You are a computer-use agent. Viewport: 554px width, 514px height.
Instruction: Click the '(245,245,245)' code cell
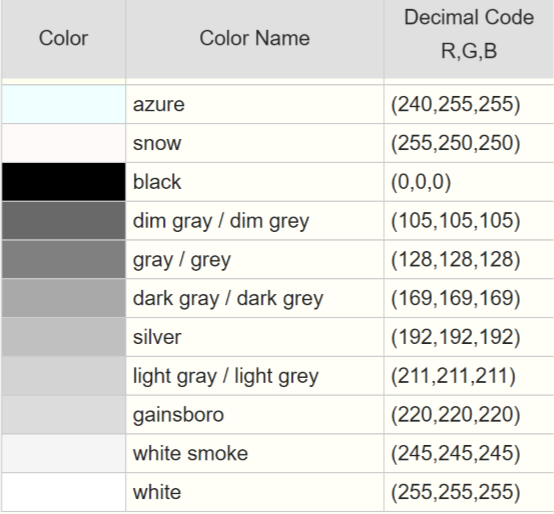click(x=469, y=454)
